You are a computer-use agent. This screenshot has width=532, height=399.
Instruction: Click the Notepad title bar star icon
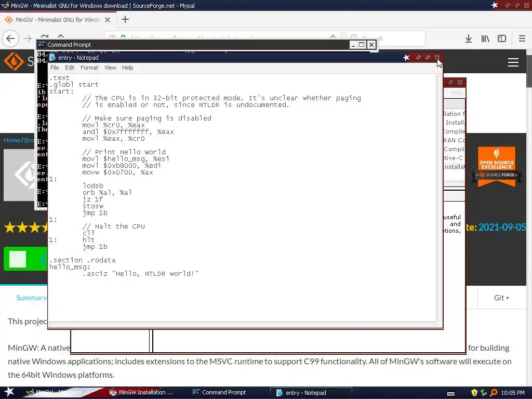click(406, 58)
